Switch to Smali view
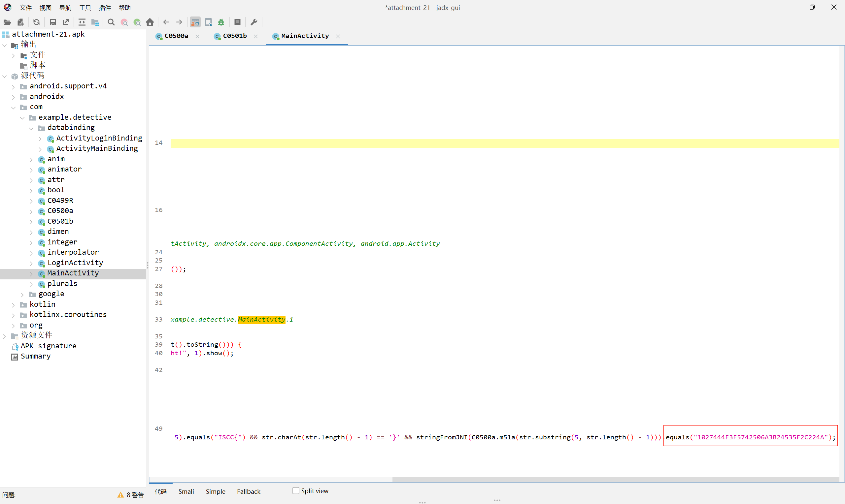 (x=186, y=491)
